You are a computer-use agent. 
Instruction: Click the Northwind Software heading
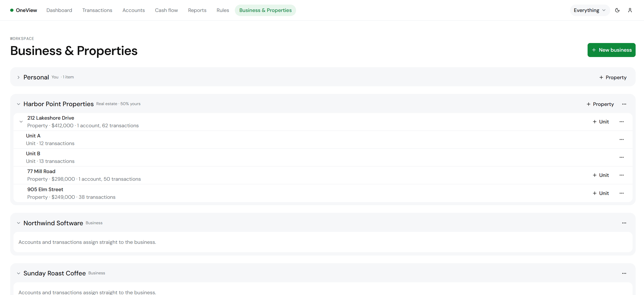click(x=53, y=223)
